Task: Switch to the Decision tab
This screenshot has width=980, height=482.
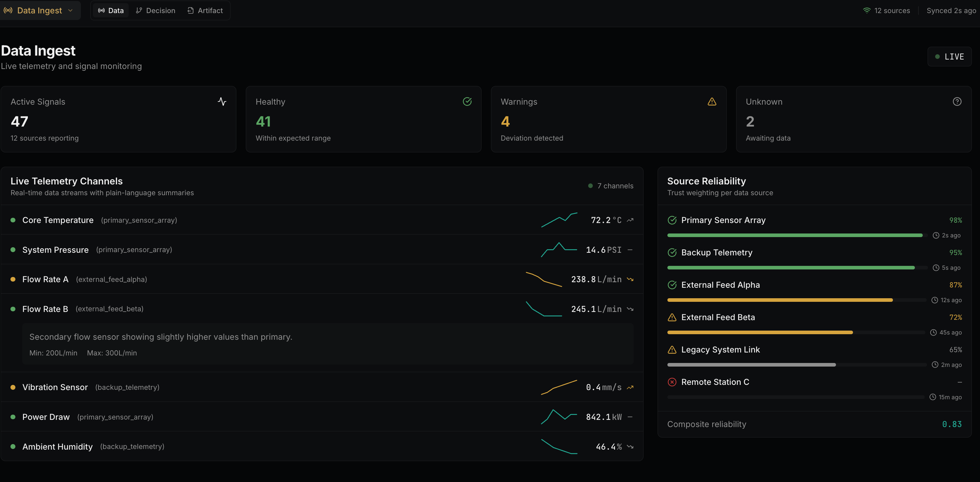Action: click(x=155, y=11)
